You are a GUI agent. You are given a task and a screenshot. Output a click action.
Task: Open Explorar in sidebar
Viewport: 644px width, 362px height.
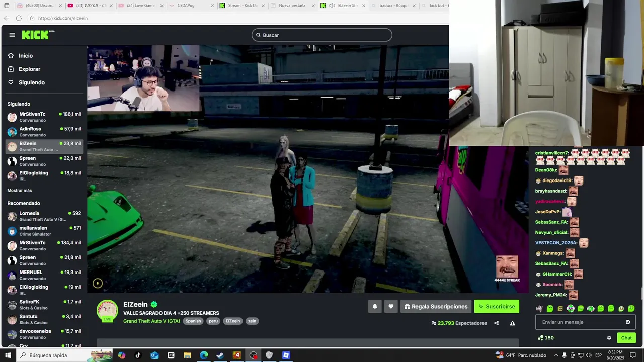pyautogui.click(x=29, y=69)
